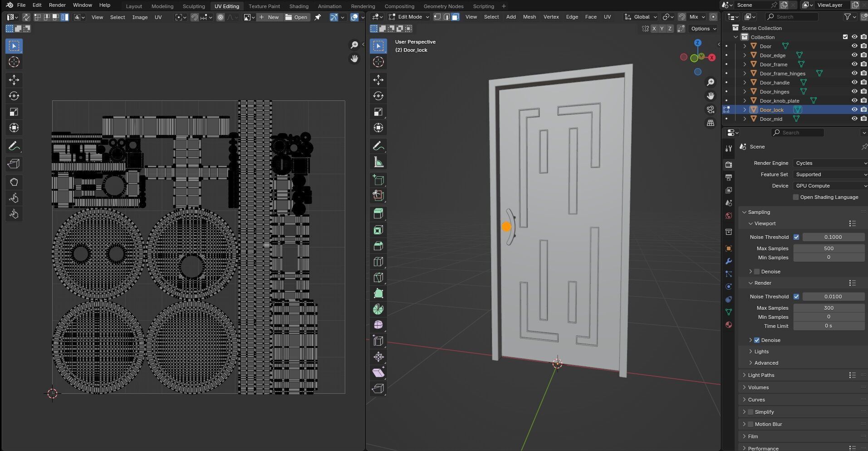
Task: Click the Open image button
Action: coord(296,17)
